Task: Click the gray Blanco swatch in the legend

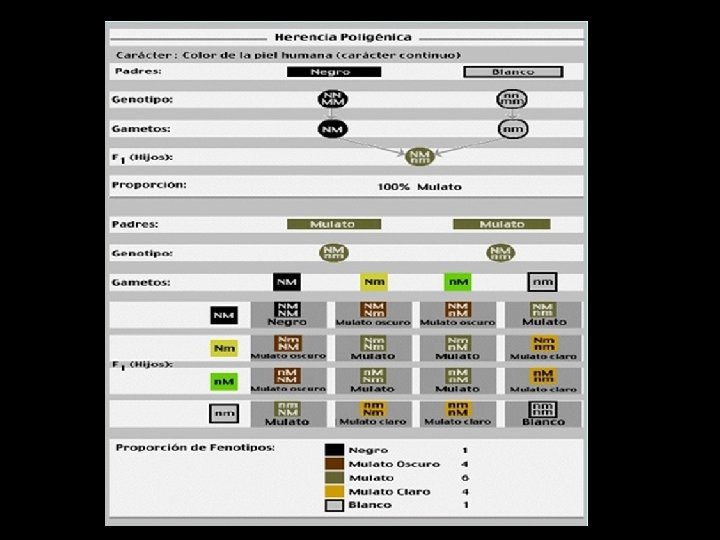Action: [x=334, y=505]
